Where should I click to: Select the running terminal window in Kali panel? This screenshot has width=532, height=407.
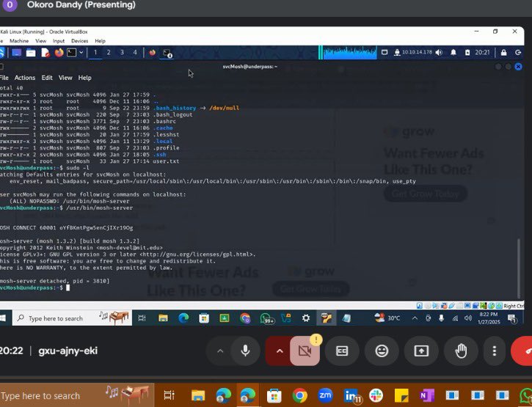(x=167, y=53)
